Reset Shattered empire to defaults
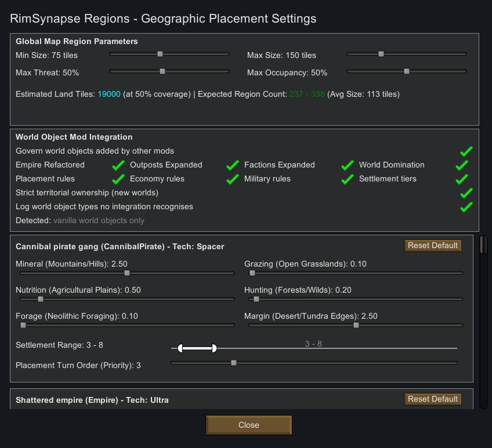492x448 pixels. pos(433,399)
